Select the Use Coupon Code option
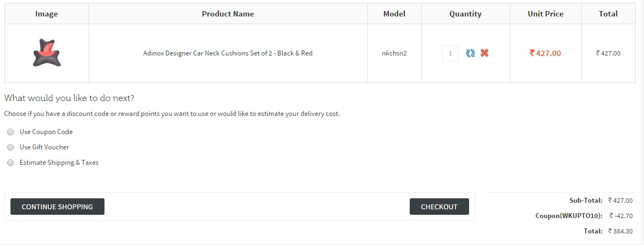This screenshot has width=644, height=245. click(x=10, y=132)
